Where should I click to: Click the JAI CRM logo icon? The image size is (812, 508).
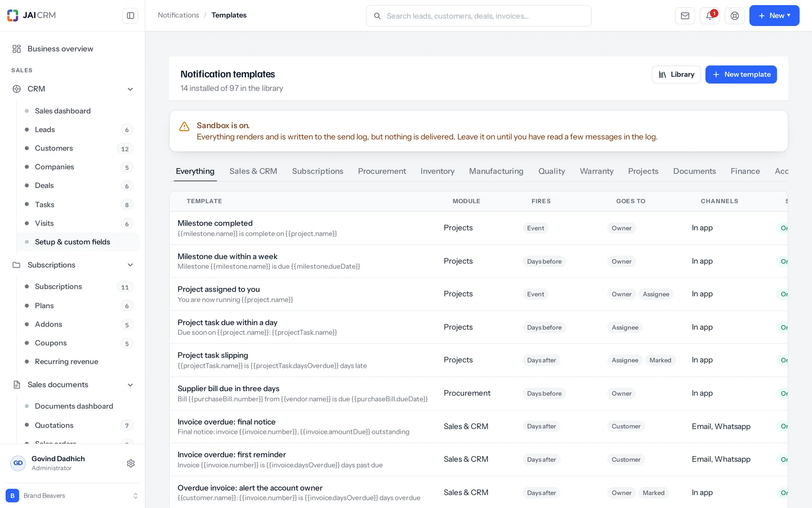click(x=13, y=15)
